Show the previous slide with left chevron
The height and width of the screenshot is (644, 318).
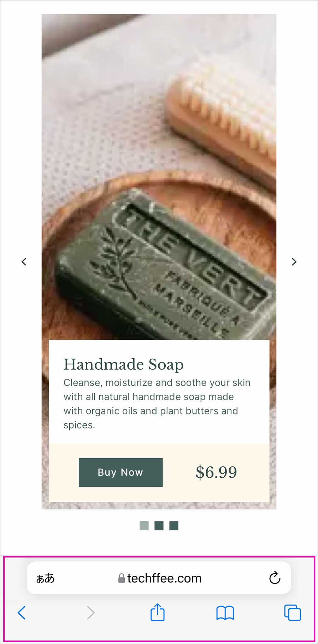click(x=24, y=262)
